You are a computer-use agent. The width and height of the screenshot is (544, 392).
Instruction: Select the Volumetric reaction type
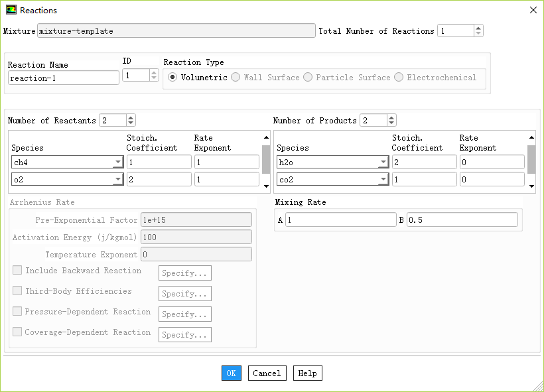(172, 78)
